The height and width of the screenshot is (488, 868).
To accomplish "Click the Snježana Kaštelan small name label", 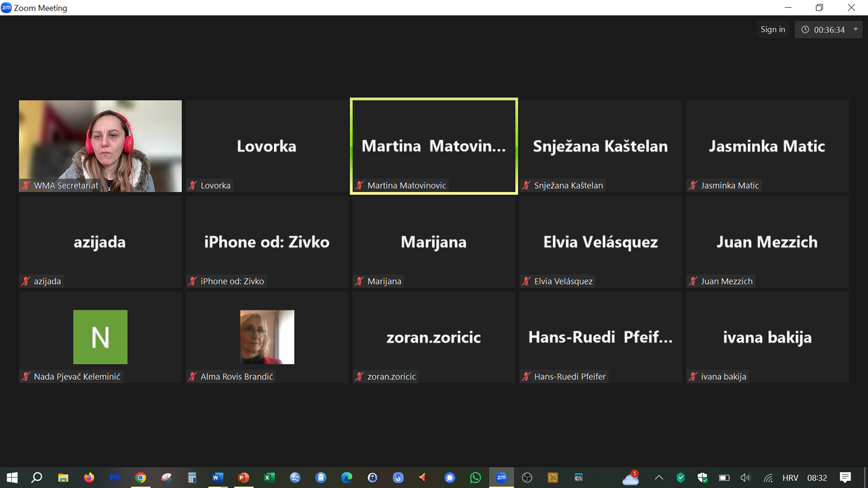I will [x=568, y=186].
